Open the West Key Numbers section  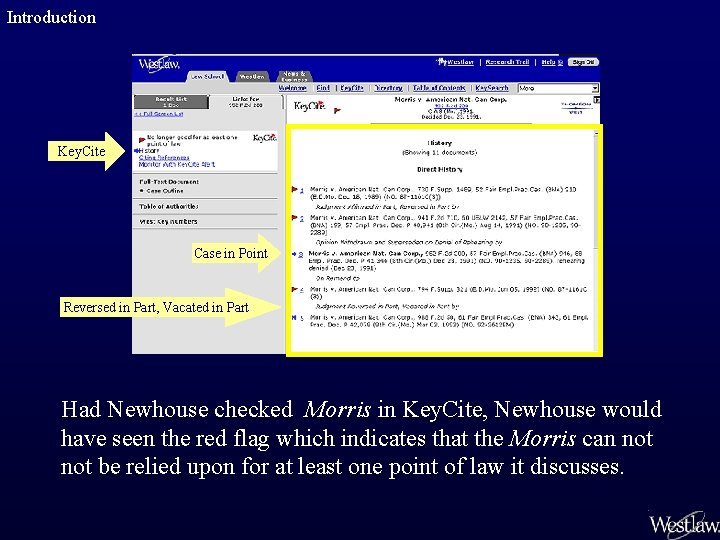tap(168, 221)
